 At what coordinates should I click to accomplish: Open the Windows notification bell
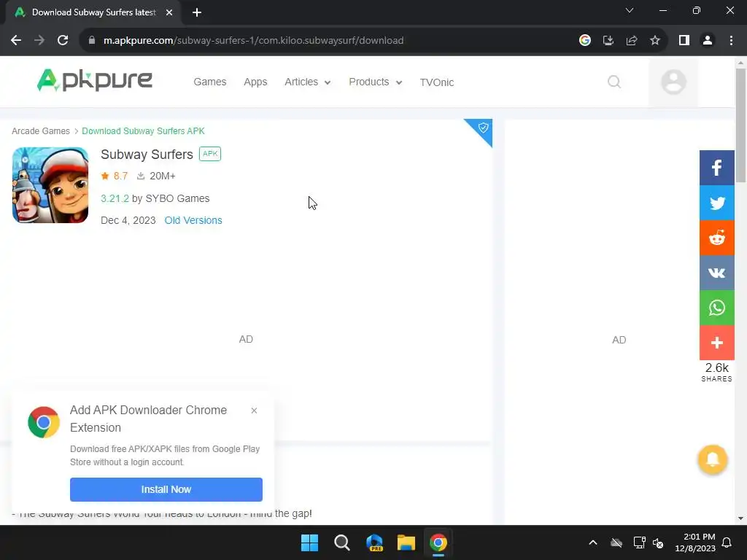(x=727, y=542)
